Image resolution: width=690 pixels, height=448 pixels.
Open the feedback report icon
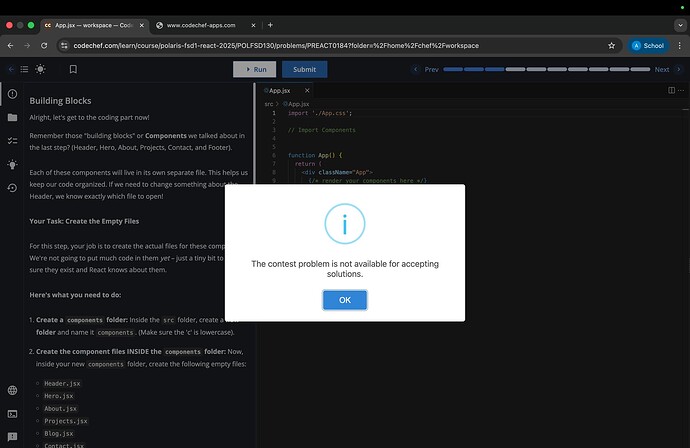[x=12, y=437]
